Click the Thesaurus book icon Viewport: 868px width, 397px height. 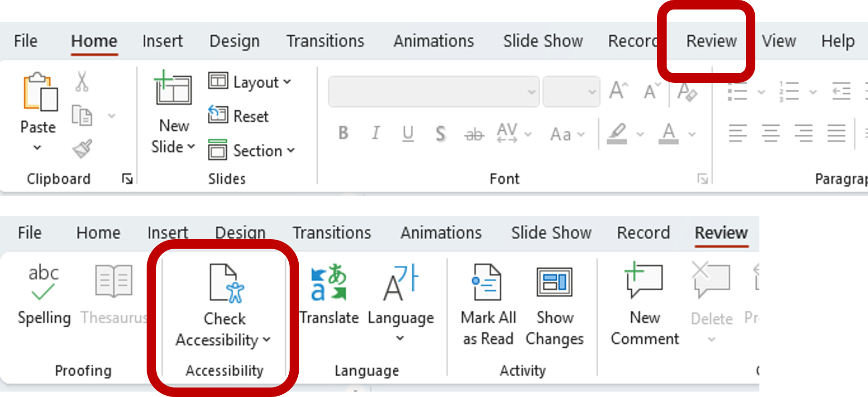(114, 281)
